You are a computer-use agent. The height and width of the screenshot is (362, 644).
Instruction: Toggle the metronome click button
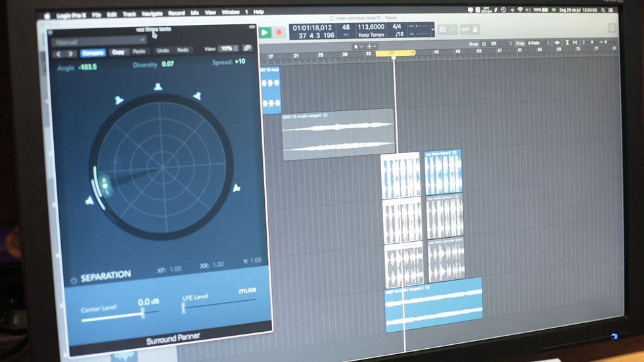point(475,29)
